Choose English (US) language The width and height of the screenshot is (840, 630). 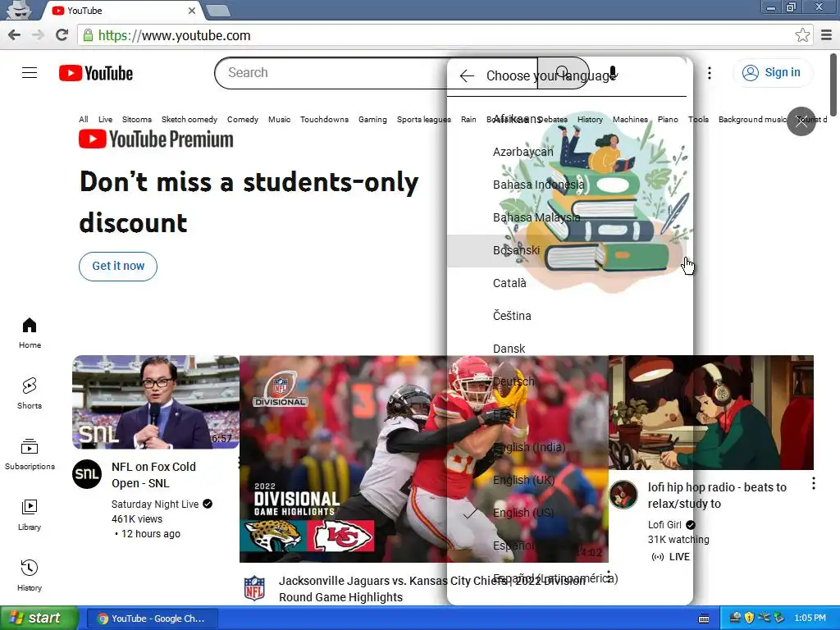(x=567, y=513)
